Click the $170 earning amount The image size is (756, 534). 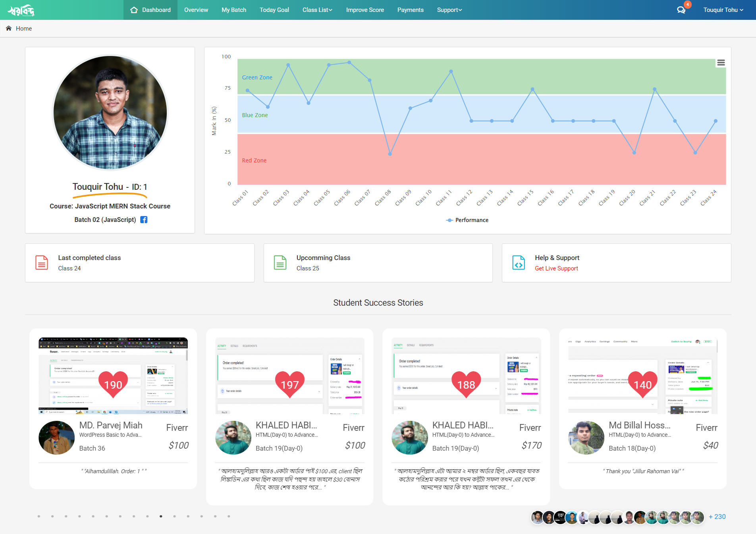click(x=532, y=445)
